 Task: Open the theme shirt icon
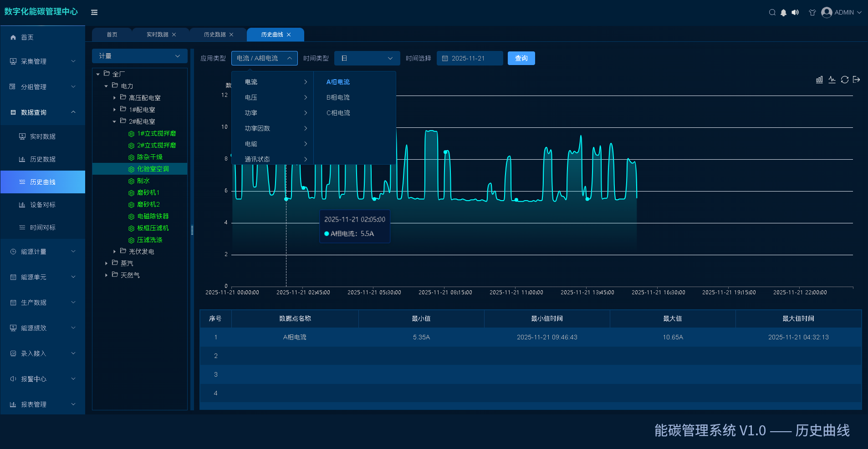point(812,12)
